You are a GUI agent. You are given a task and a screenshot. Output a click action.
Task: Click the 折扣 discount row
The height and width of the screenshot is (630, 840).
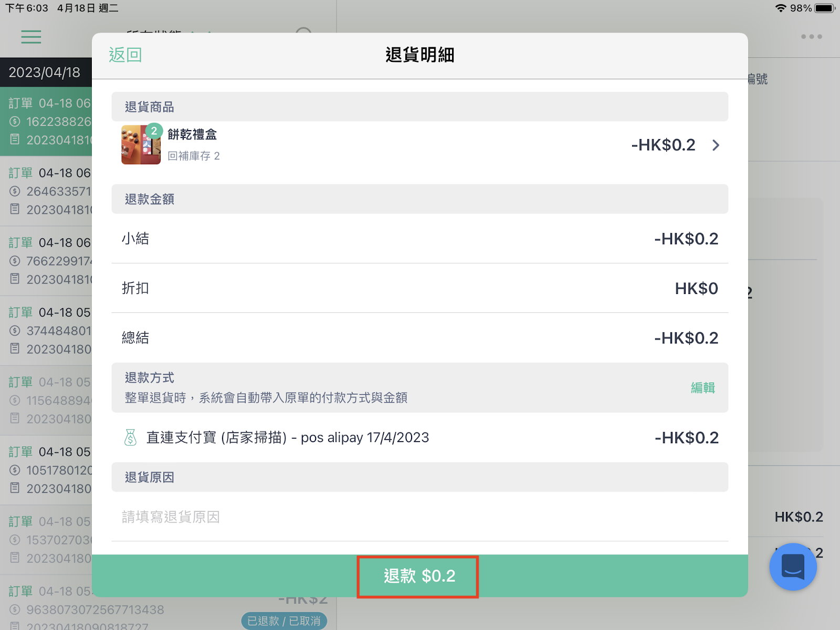coord(419,288)
